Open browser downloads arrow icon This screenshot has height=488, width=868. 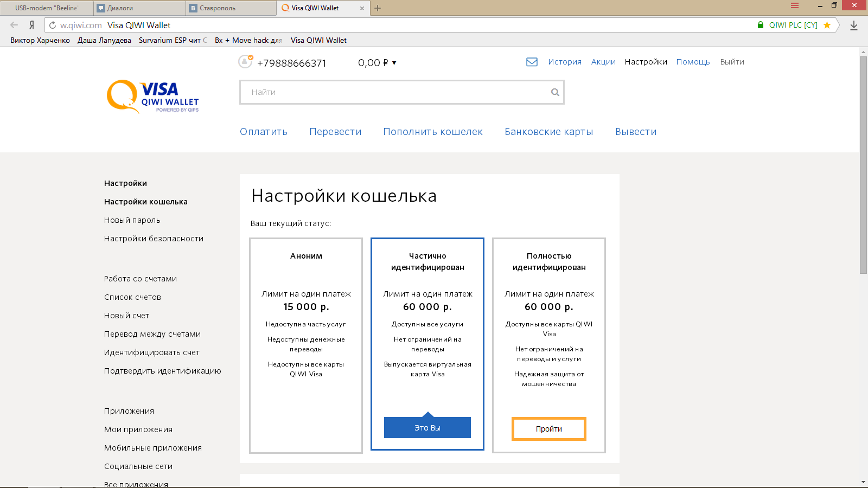click(x=854, y=25)
